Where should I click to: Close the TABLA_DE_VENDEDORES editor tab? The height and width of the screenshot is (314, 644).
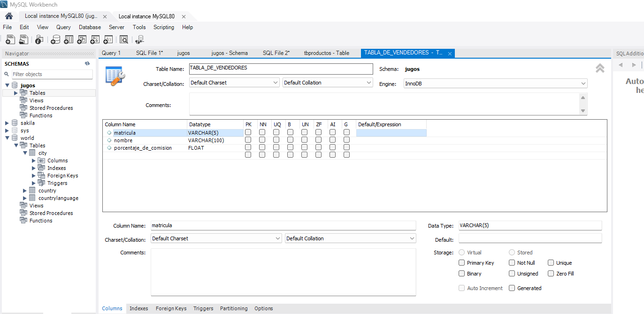pyautogui.click(x=450, y=54)
